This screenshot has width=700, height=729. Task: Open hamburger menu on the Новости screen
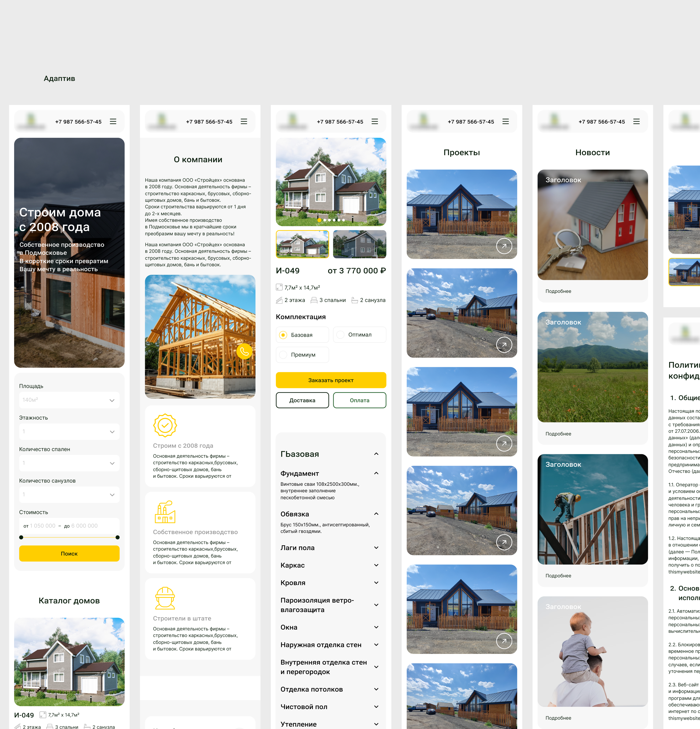(636, 122)
